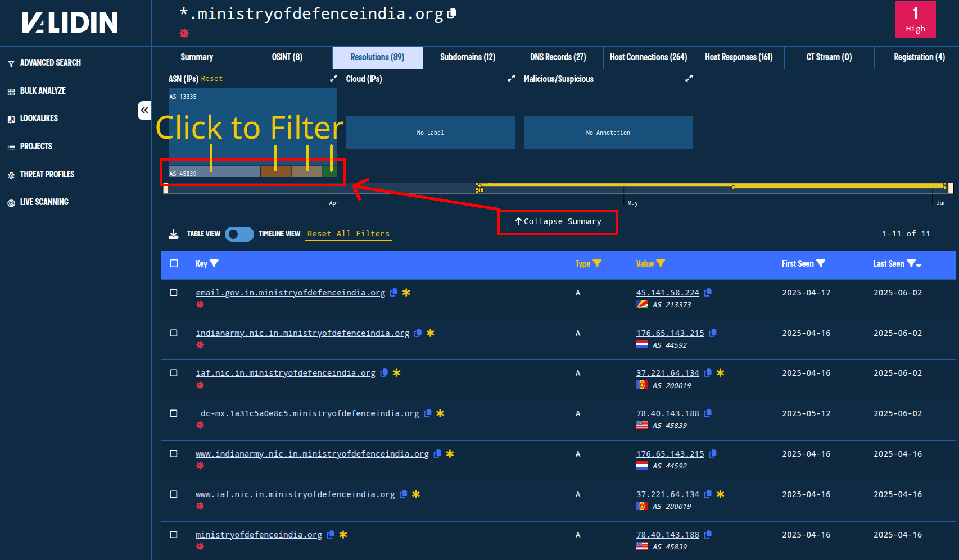Open the Registration (4) tab
The height and width of the screenshot is (560, 959).
(919, 57)
